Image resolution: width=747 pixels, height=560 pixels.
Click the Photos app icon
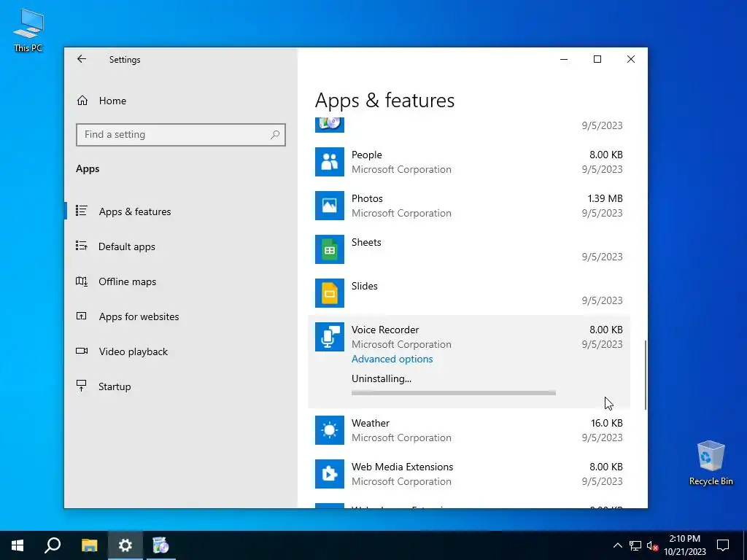point(329,206)
